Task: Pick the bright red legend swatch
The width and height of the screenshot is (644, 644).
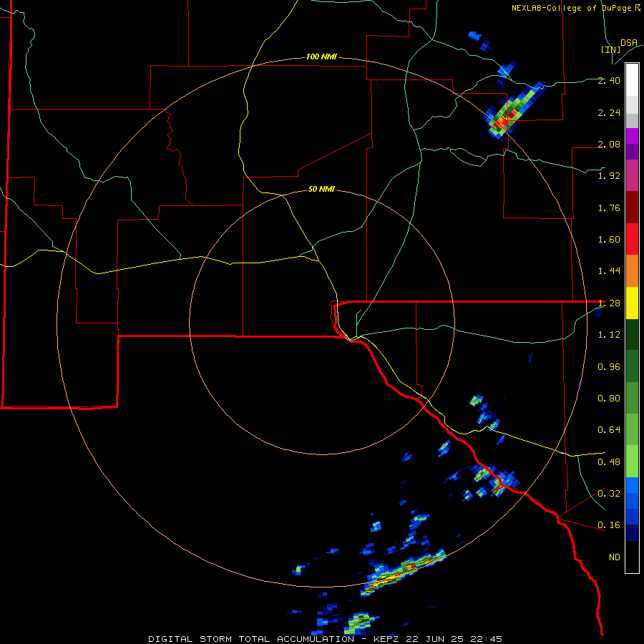Action: [632, 239]
